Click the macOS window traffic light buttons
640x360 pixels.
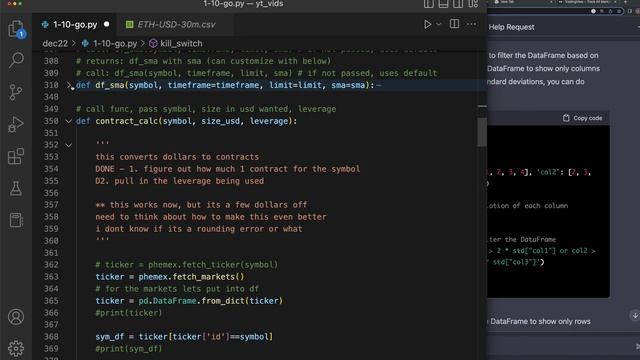coord(14,3)
